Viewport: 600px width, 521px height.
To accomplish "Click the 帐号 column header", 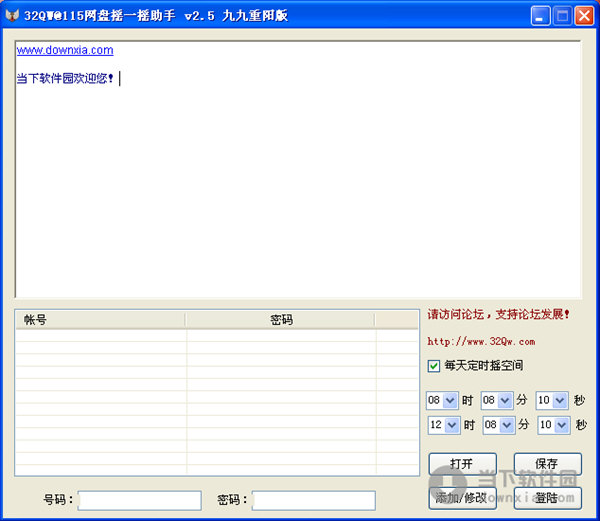I will point(100,320).
